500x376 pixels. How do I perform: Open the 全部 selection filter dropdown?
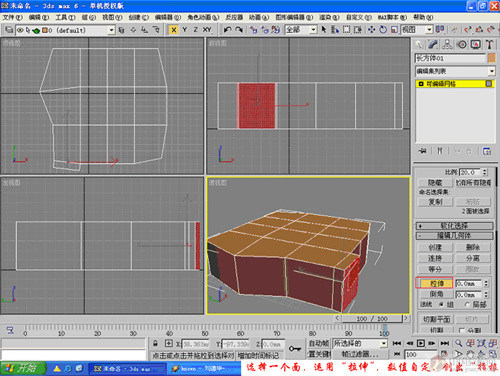click(313, 30)
